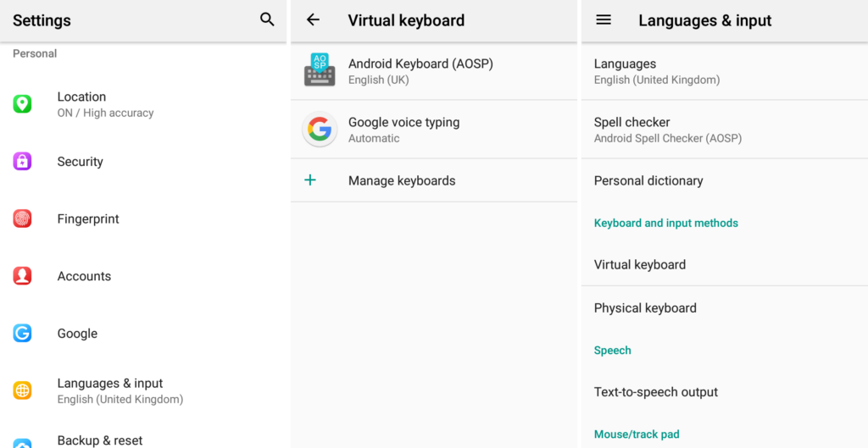
Task: Open Manage keyboards
Action: click(434, 180)
